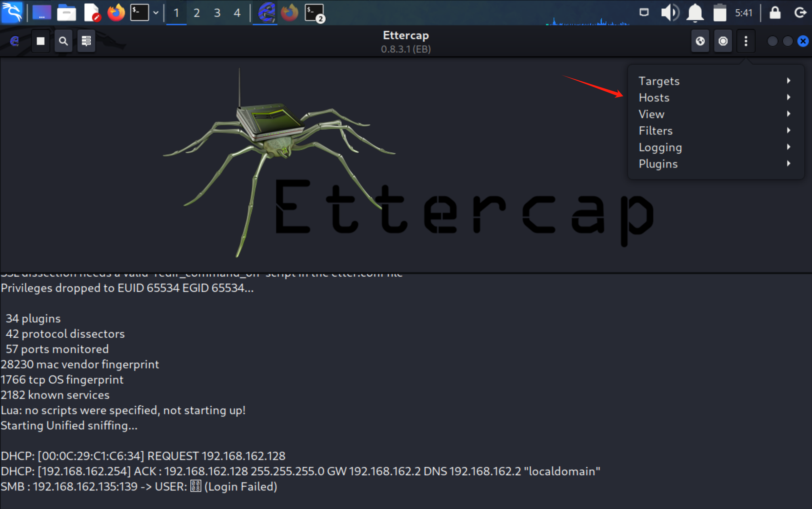This screenshot has width=812, height=509.
Task: Open the MITM menu globe icon
Action: coord(700,41)
